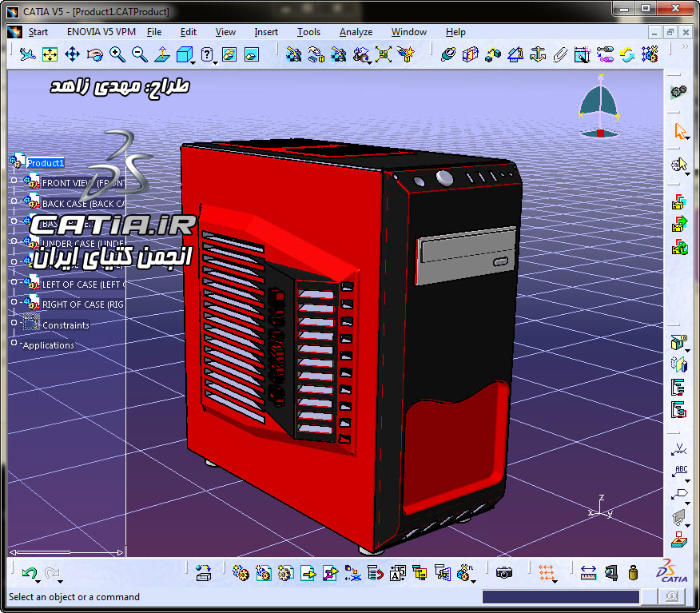
Task: Open the Redo history dropdown
Action: click(x=61, y=582)
